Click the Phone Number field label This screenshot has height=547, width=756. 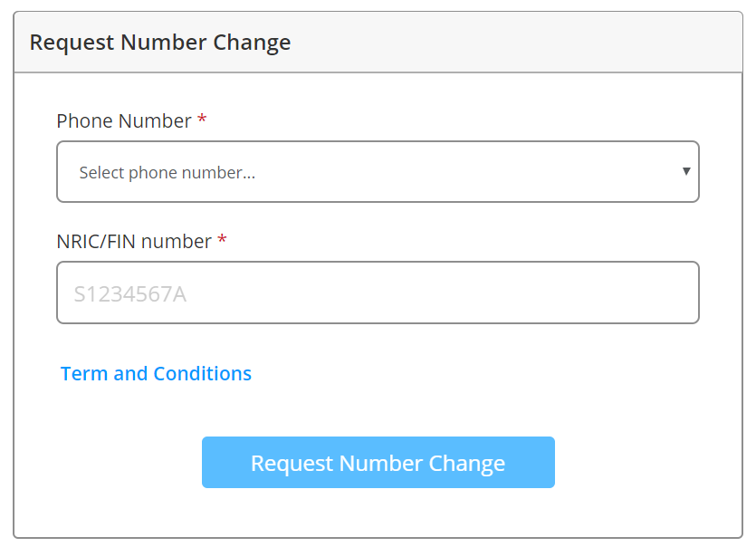(124, 121)
